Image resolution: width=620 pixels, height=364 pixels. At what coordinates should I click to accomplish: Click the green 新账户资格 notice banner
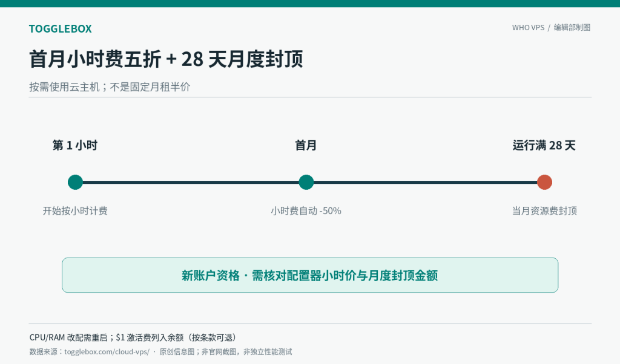(310, 275)
